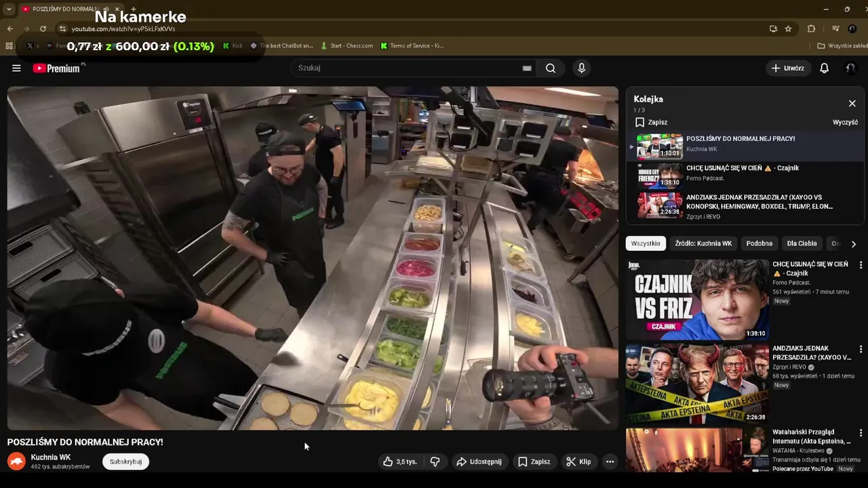
Task: Open the CZAJNIK VS FRIZ recommended thumbnail
Action: point(697,299)
